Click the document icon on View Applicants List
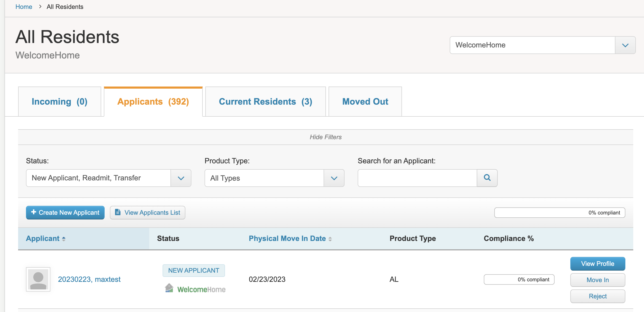This screenshot has height=312, width=644. (x=118, y=212)
